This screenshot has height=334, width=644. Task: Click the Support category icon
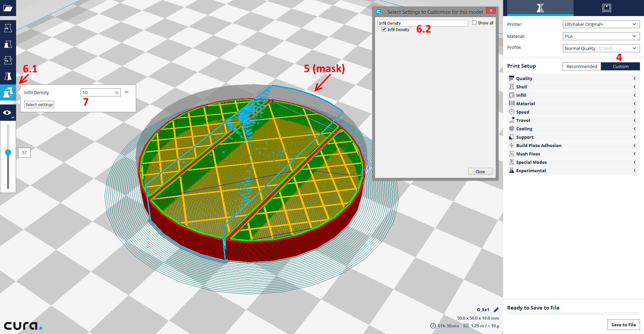[512, 137]
